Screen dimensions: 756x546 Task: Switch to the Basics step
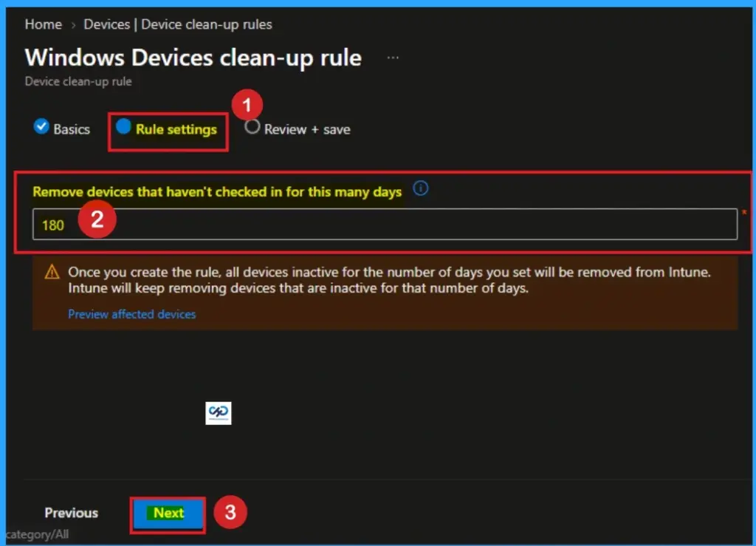(62, 129)
